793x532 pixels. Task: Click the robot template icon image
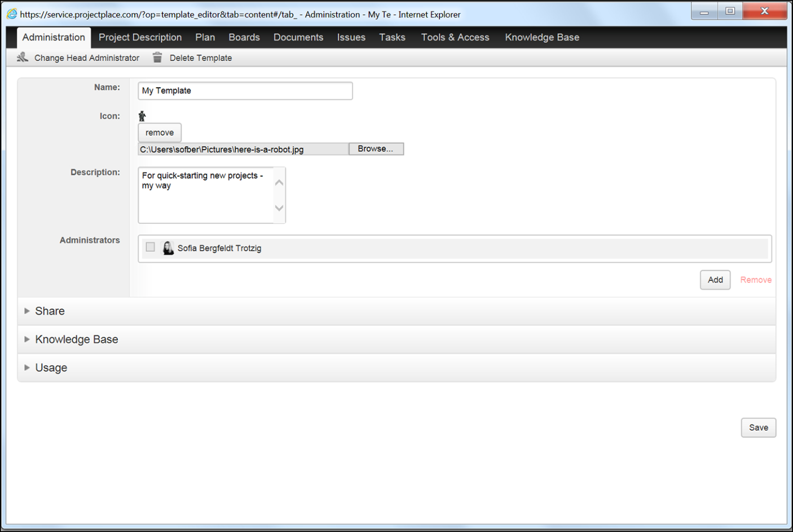tap(142, 116)
